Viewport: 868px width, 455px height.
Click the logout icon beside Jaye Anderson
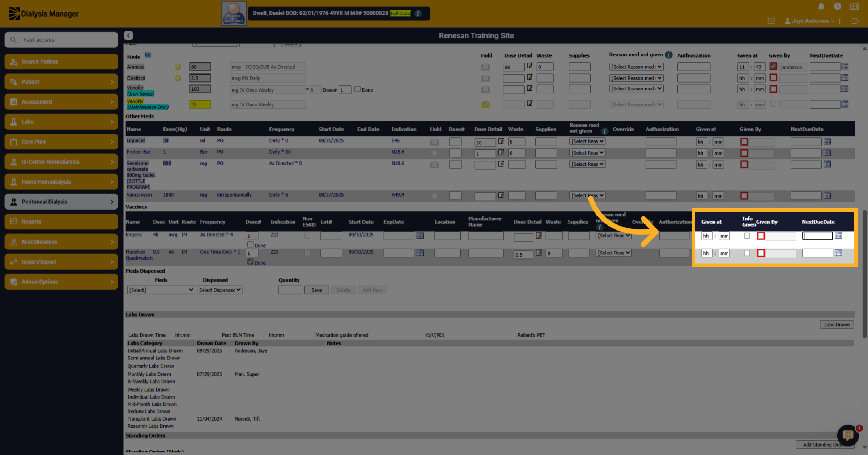855,21
